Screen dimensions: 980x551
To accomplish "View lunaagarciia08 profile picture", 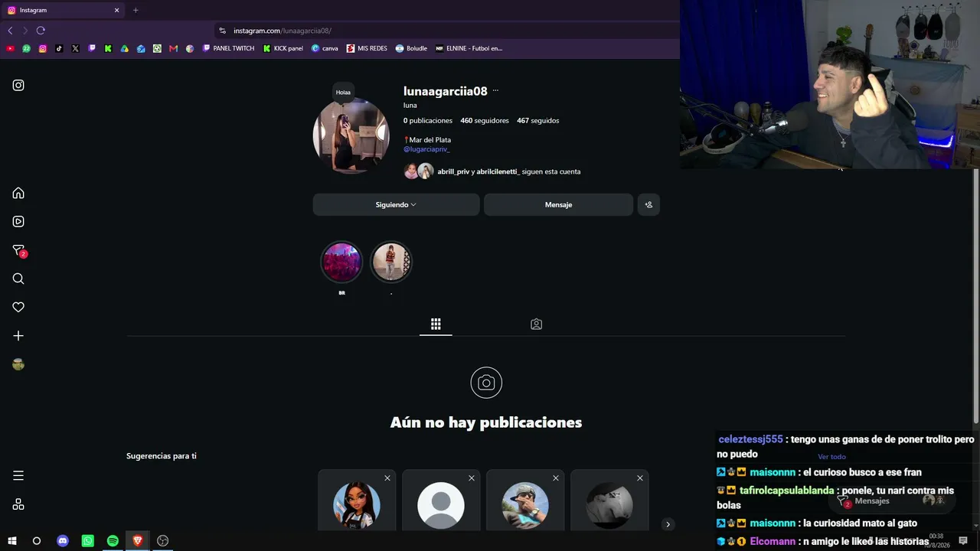I will [x=351, y=135].
